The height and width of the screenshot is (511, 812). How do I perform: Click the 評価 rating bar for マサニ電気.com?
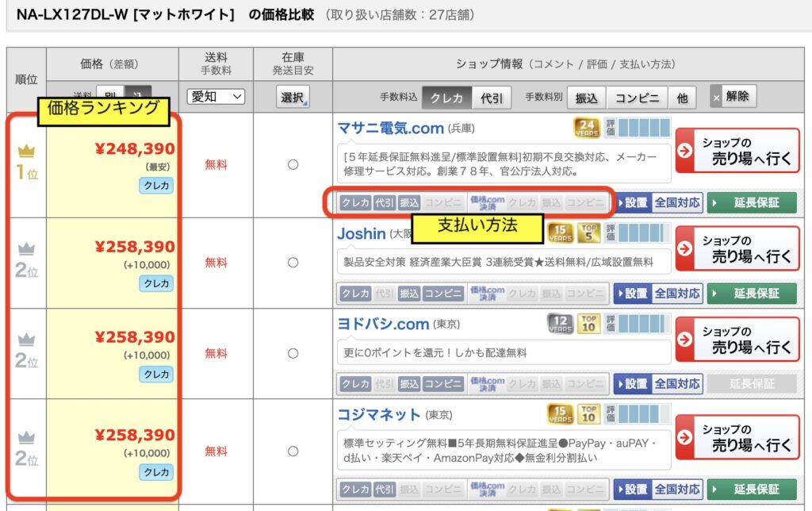click(x=638, y=128)
